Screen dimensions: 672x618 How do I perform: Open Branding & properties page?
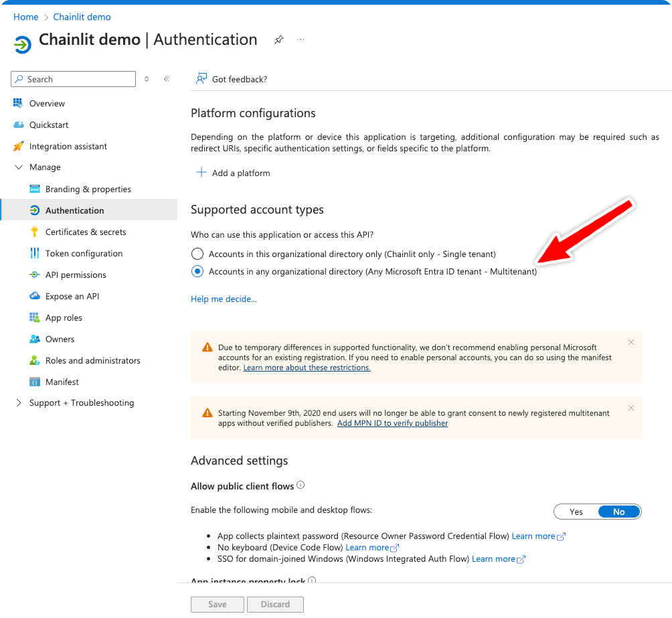click(89, 189)
